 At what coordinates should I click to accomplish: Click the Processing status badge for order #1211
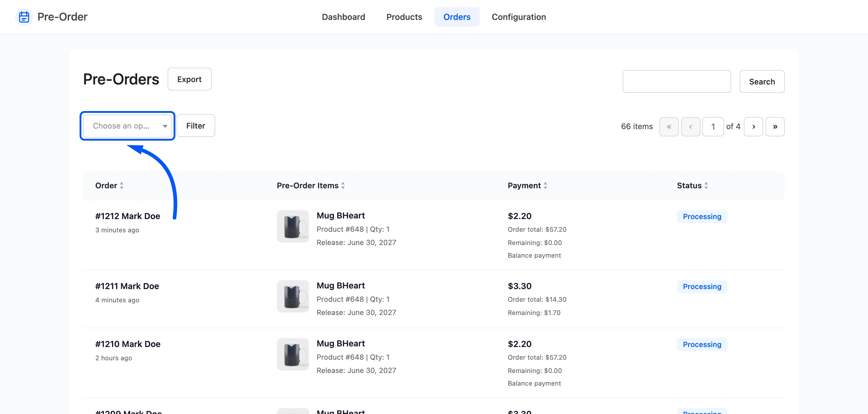click(x=702, y=286)
